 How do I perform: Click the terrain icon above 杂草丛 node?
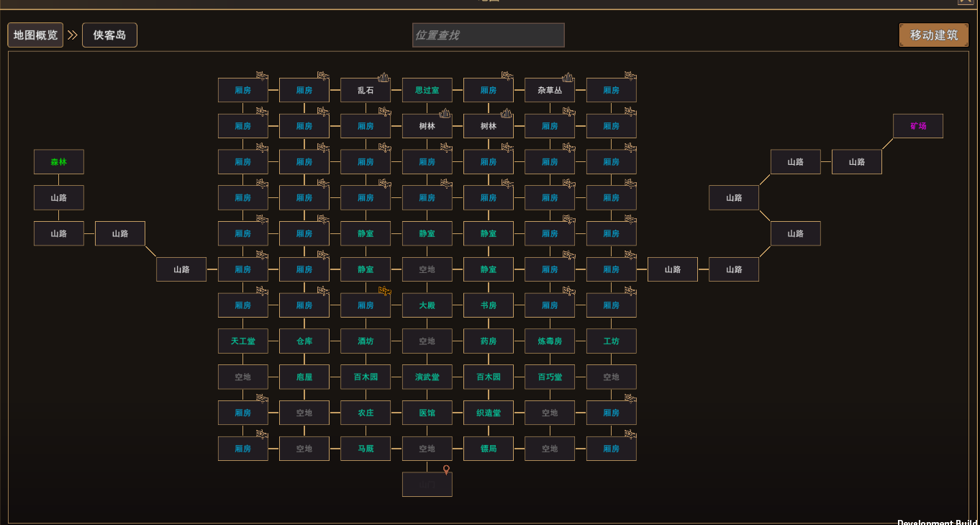(x=568, y=76)
